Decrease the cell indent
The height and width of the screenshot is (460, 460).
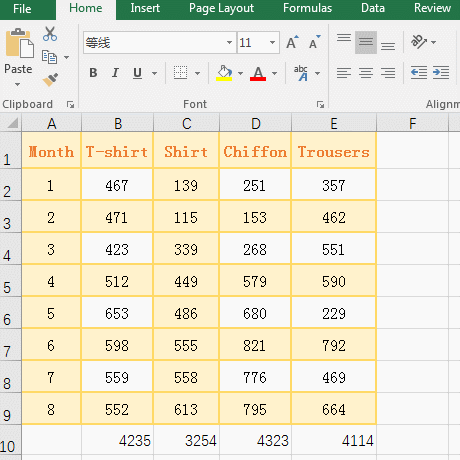tap(419, 73)
